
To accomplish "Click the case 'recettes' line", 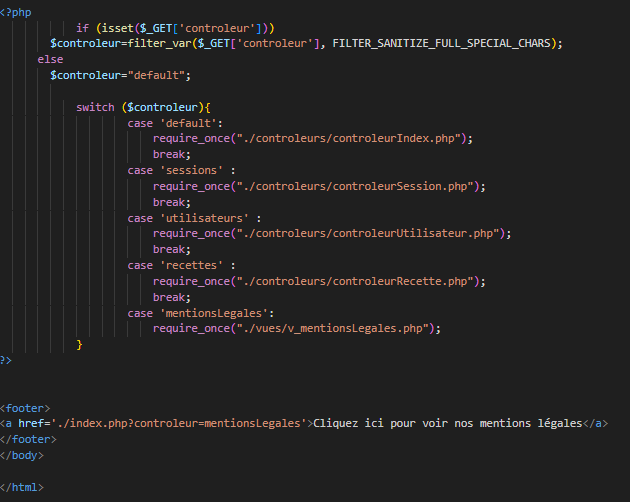I will coord(182,266).
